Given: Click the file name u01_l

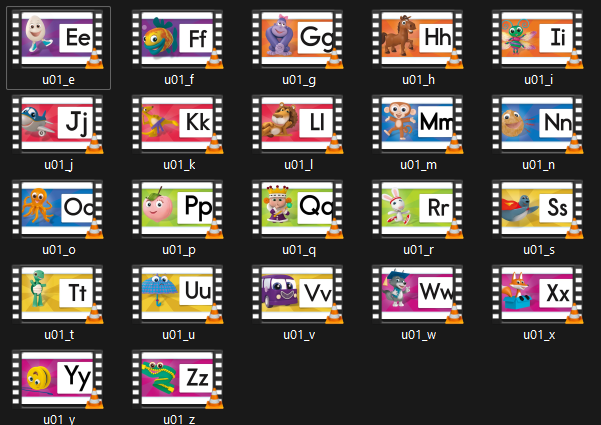Looking at the screenshot, I should coord(298,165).
